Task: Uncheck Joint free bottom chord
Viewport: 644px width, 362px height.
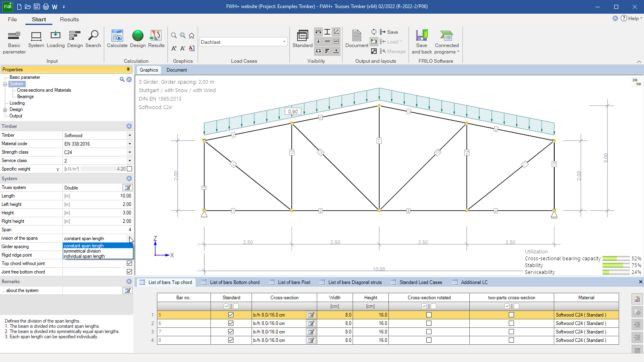Action: pyautogui.click(x=129, y=272)
